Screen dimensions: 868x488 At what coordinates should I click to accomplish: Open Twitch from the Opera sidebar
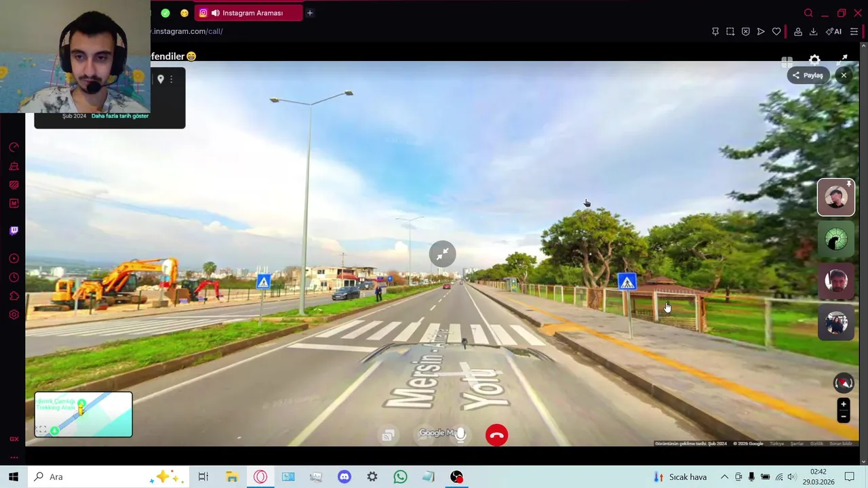[x=14, y=230]
